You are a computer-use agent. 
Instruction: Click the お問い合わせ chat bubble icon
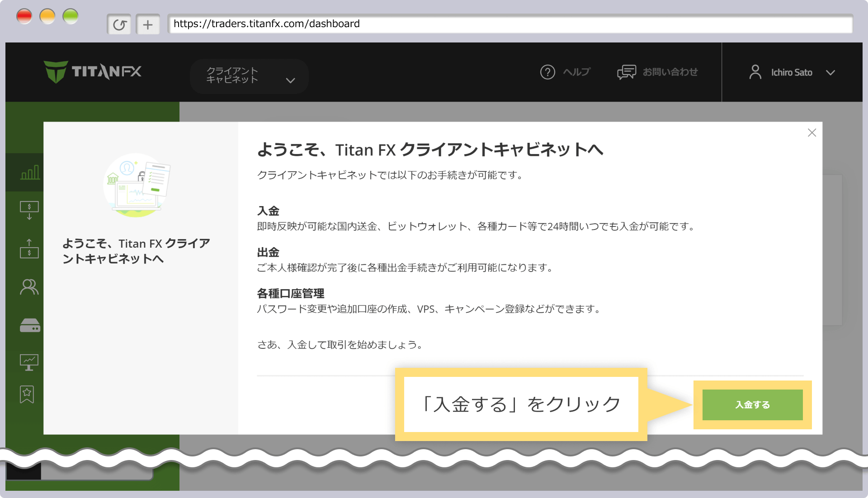[627, 72]
